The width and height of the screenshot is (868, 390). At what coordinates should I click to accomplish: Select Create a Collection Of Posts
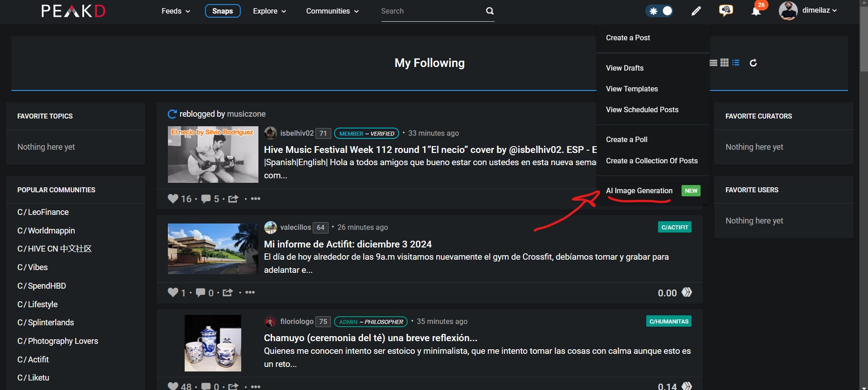652,161
